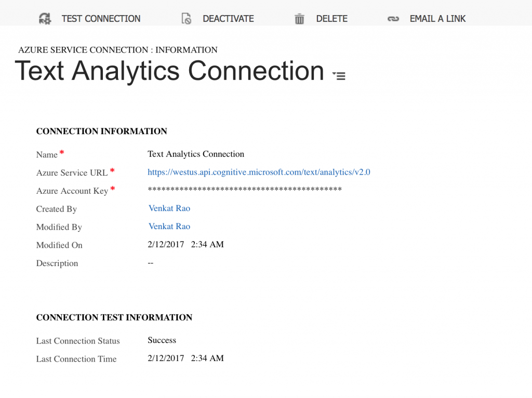532x398 pixels.
Task: Open the Azure Service URL link
Action: (x=259, y=172)
